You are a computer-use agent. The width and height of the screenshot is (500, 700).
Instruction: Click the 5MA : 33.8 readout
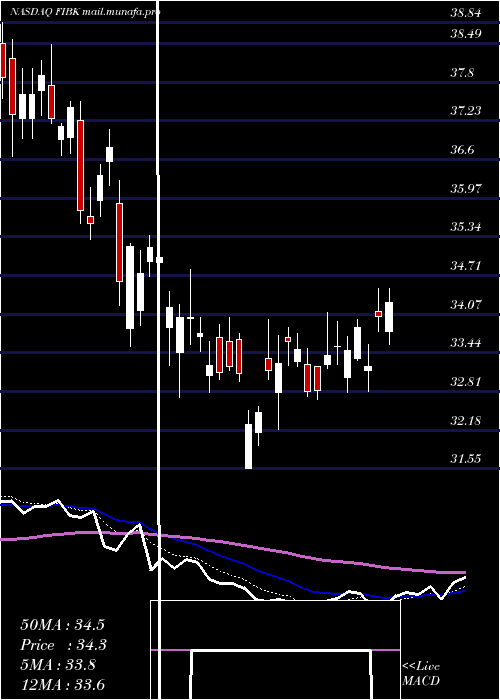tap(58, 665)
